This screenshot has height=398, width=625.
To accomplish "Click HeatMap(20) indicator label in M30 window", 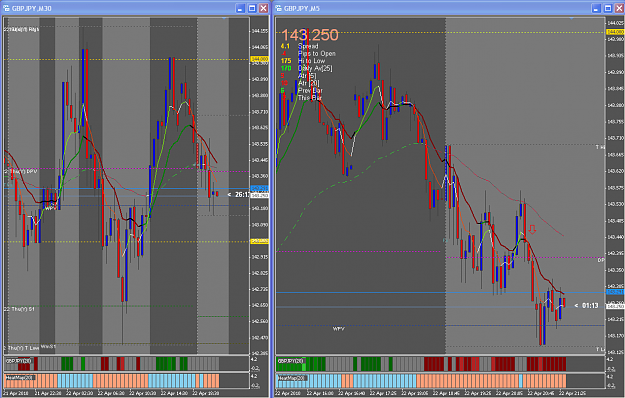I will tap(20, 377).
